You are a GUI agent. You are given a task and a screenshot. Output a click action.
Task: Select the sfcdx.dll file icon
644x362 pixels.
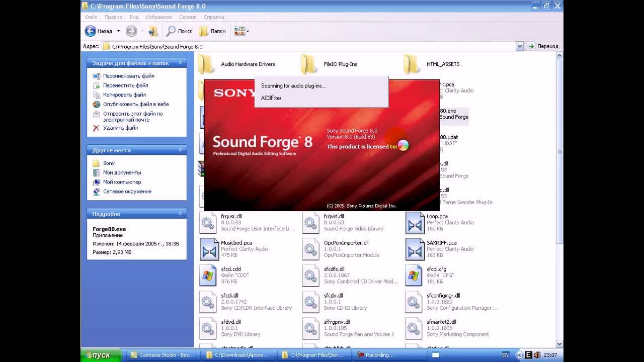pyautogui.click(x=311, y=302)
